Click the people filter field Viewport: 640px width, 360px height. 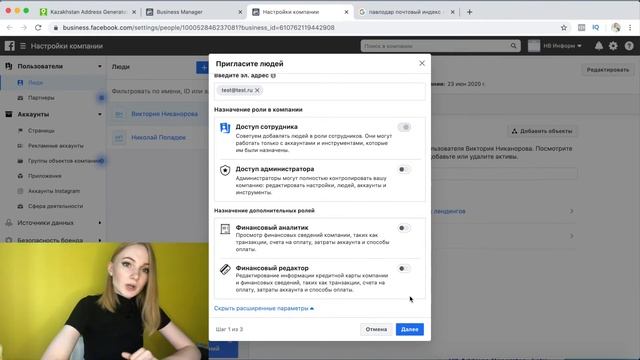point(160,91)
